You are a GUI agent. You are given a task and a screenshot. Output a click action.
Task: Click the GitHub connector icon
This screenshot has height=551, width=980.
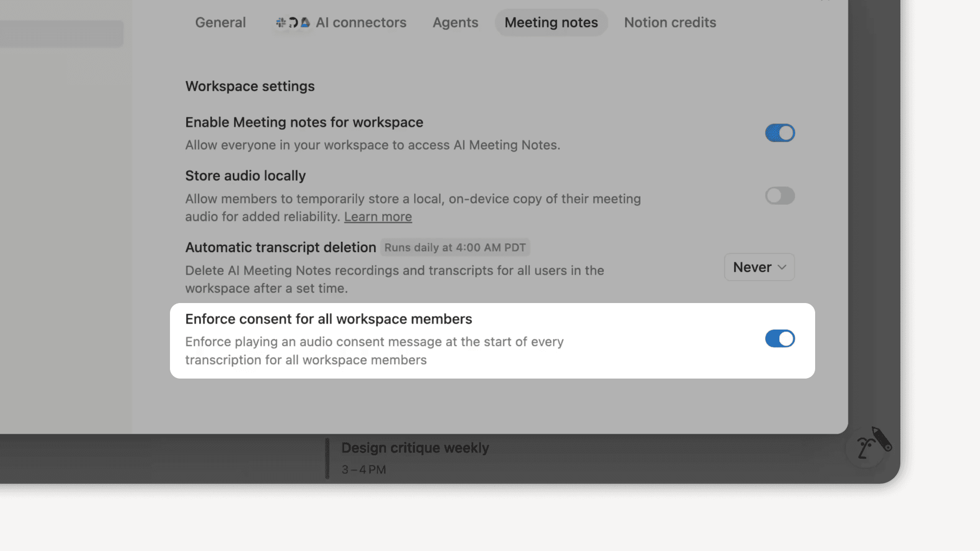292,22
